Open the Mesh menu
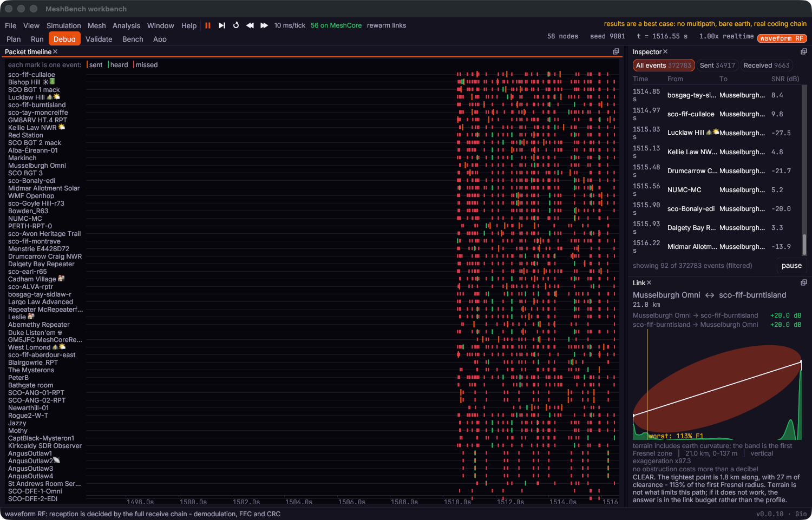This screenshot has height=520, width=812. (97, 25)
